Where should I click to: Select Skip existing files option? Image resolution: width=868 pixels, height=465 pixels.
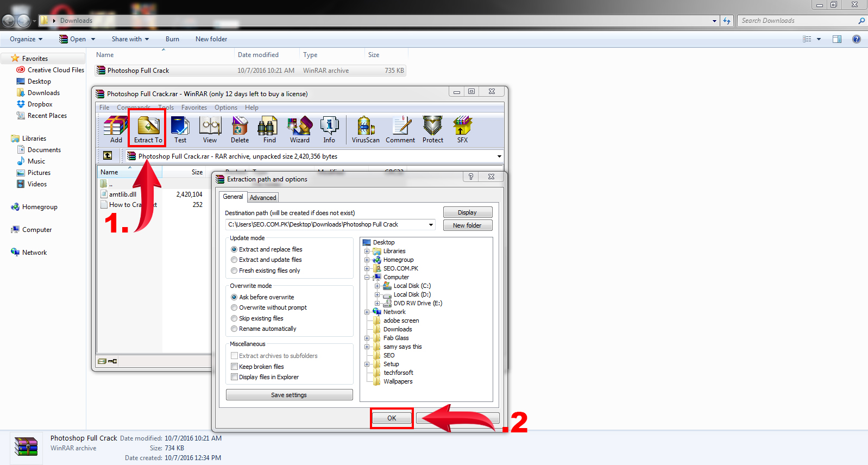(257, 318)
